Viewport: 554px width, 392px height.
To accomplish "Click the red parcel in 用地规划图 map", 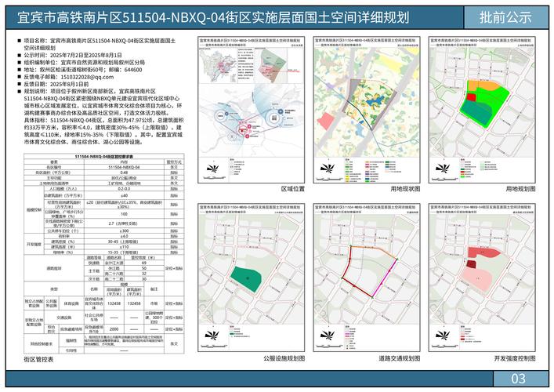I will pos(471,97).
